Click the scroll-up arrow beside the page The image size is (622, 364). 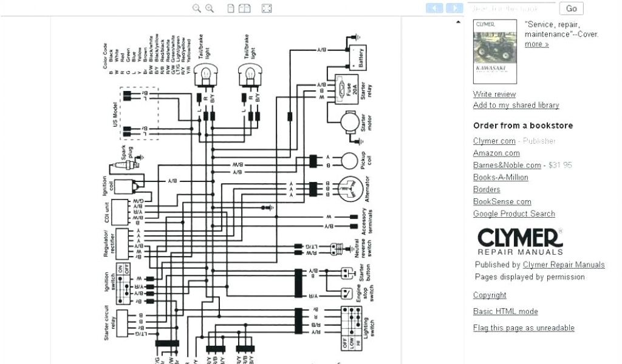tap(458, 22)
